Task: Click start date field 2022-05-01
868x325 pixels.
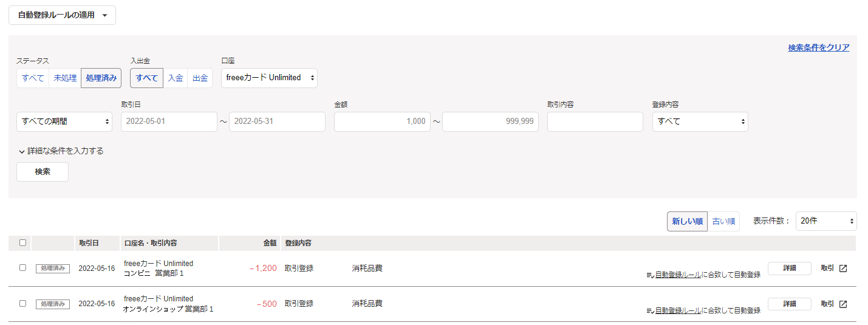Action: coord(169,121)
